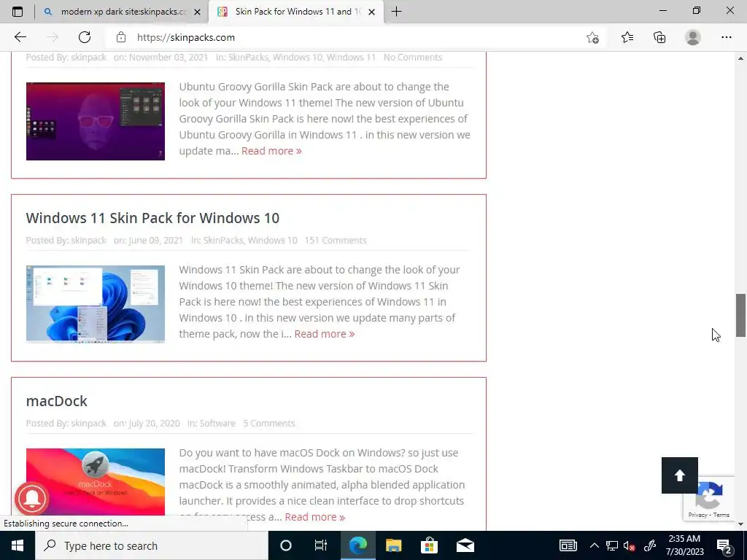The image size is (747, 560).
Task: Open reCAPTCHA Privacy link
Action: 697,515
